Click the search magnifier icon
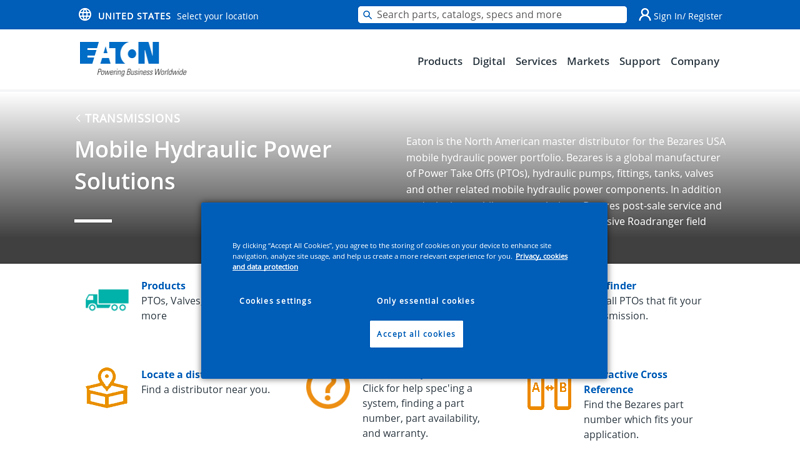The height and width of the screenshot is (450, 800). point(367,15)
